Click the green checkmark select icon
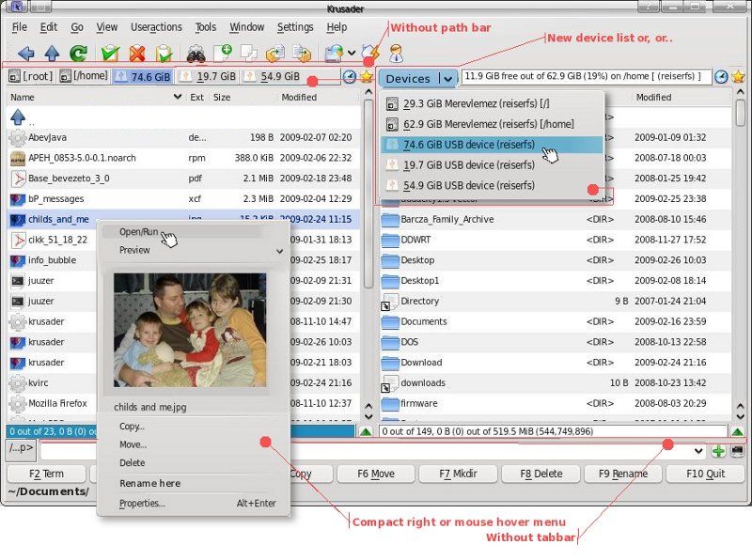 (x=110, y=54)
